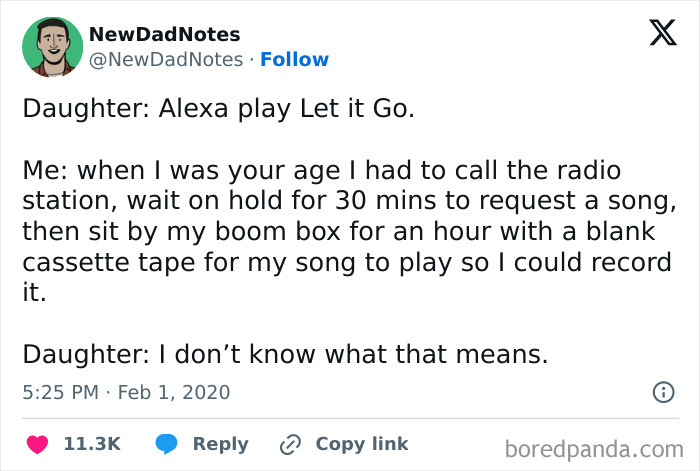
Task: Open the NewDadNotes display name
Action: point(164,35)
